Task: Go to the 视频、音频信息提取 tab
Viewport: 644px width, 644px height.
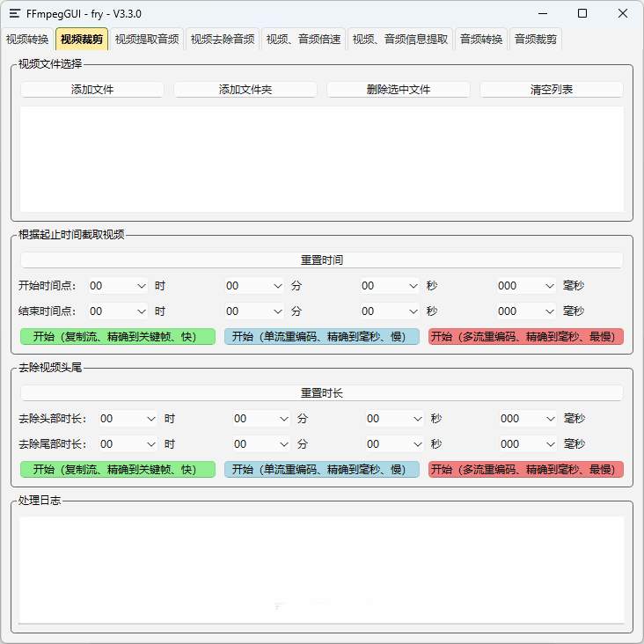Action: (400, 39)
